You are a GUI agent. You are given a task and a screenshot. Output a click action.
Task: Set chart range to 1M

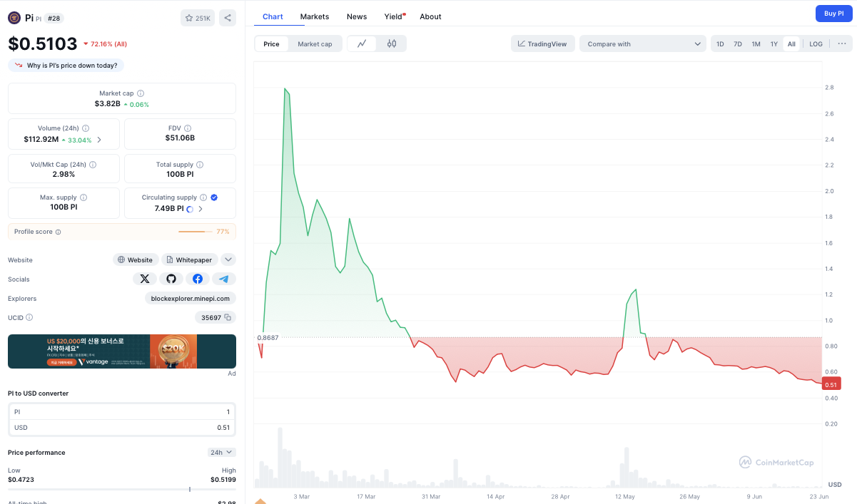(756, 43)
